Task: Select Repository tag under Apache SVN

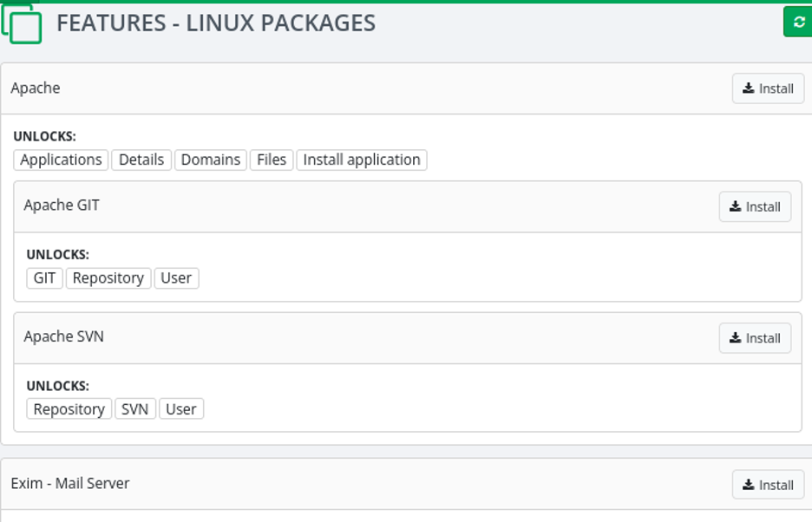Action: 69,409
